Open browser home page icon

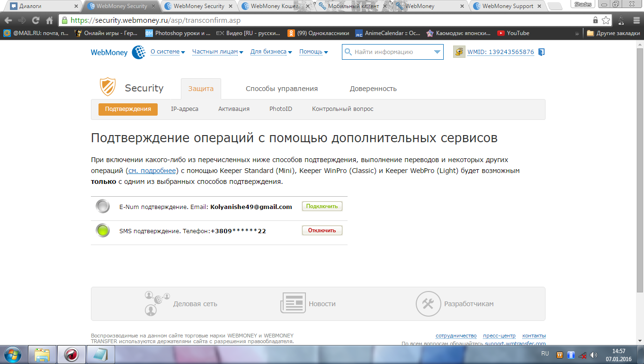tap(49, 20)
